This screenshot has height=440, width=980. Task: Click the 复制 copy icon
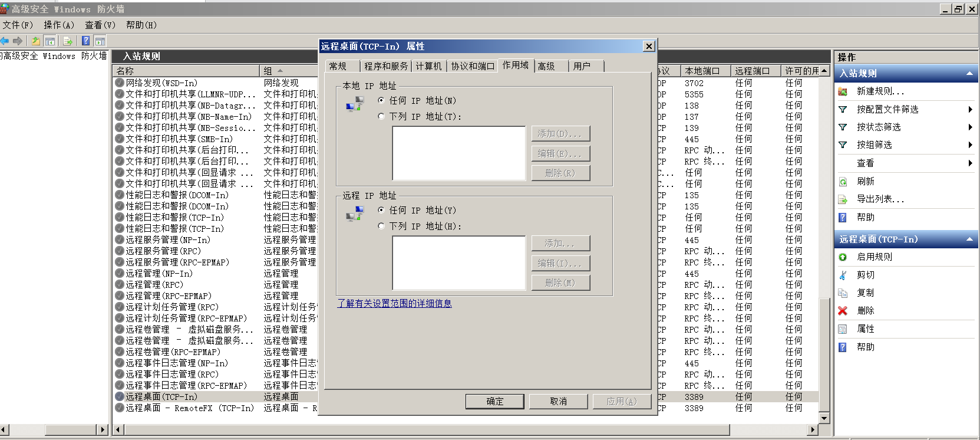click(x=843, y=293)
